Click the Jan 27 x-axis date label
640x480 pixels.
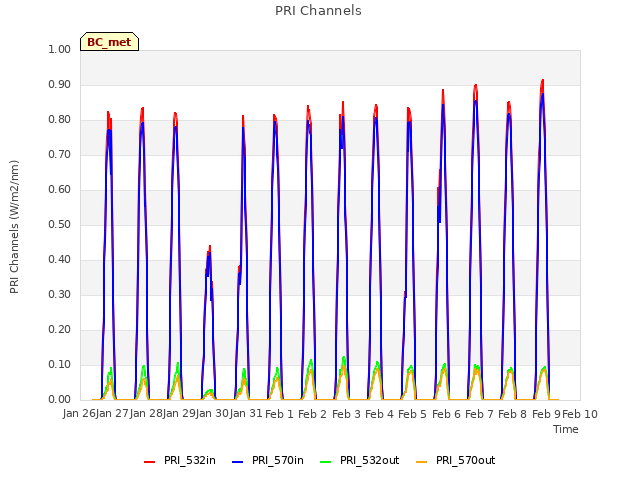pos(112,414)
